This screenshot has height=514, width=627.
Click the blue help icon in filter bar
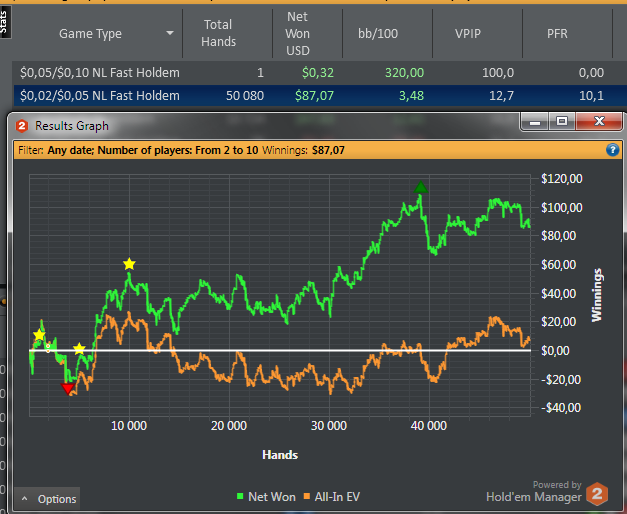pyautogui.click(x=612, y=150)
